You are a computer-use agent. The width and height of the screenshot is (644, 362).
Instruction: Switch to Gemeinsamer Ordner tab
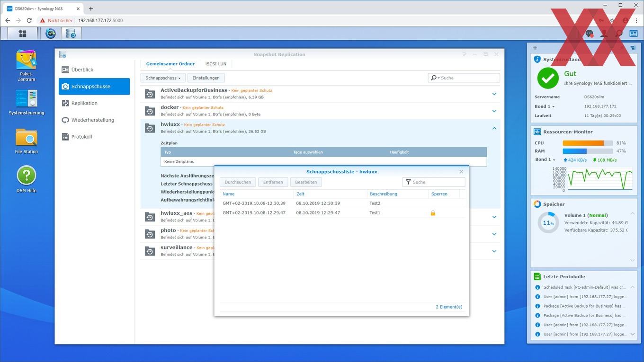pyautogui.click(x=170, y=64)
